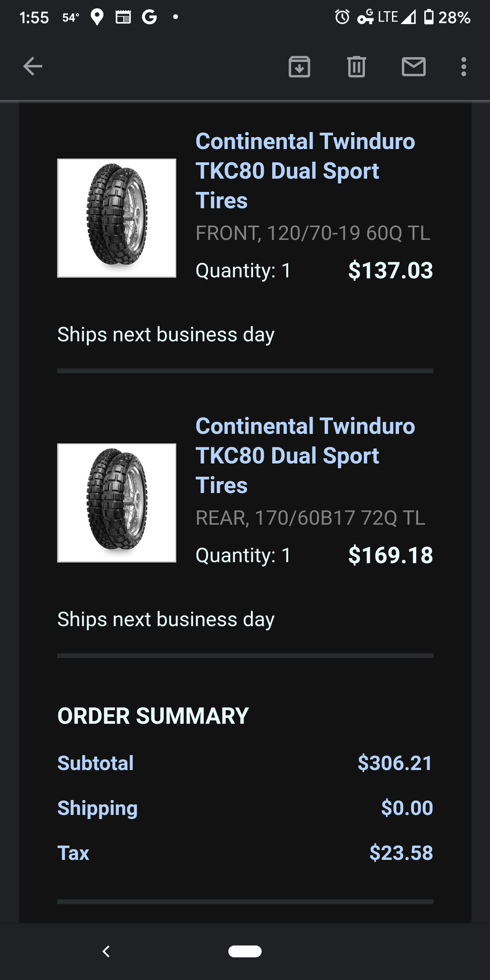Image resolution: width=490 pixels, height=980 pixels.
Task: Tap the rear tire product thumbnail
Action: (x=117, y=503)
